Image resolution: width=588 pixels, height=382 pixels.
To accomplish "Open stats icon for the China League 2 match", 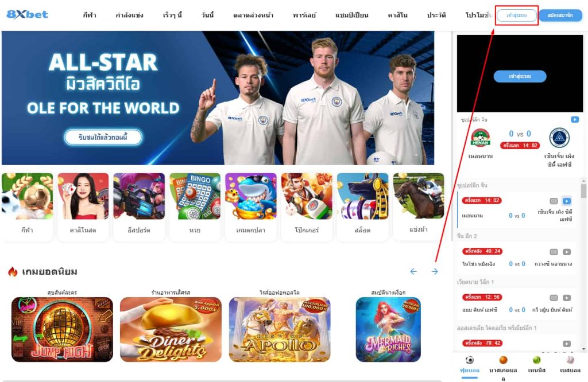I will point(554,252).
